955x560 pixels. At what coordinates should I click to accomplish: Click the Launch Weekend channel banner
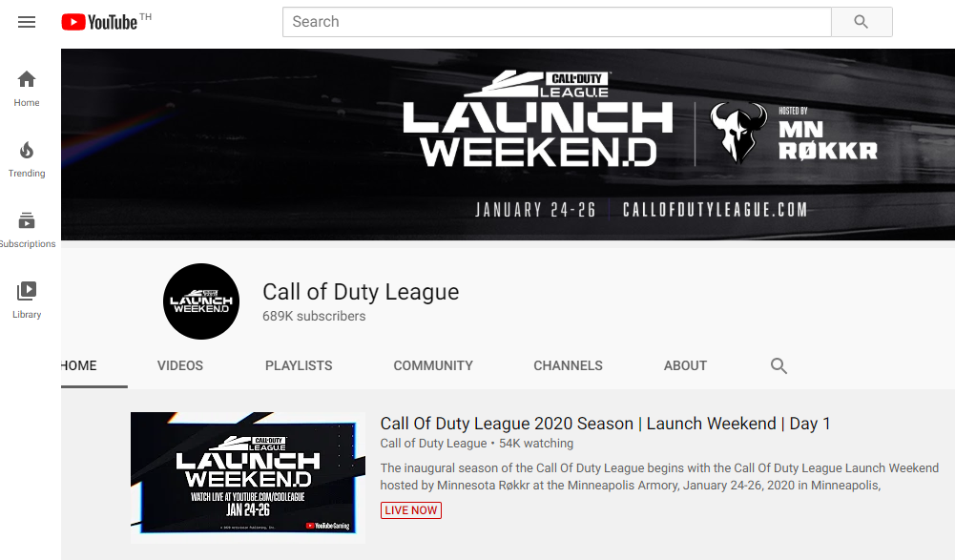tap(508, 144)
